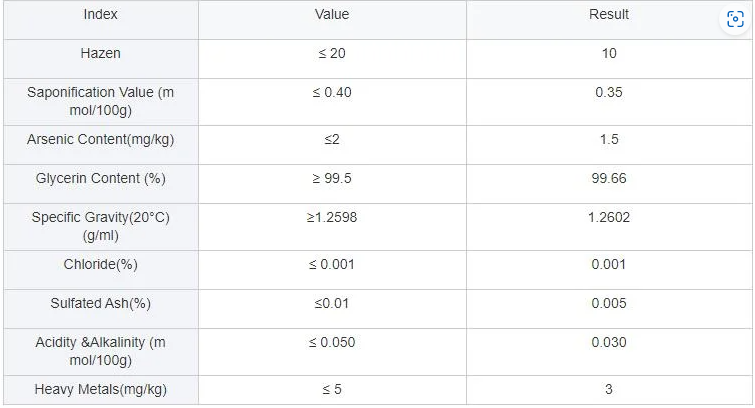Screen dimensions: 755x408
Task: Click the Acidity &Alkalinity row label
Action: [x=101, y=352]
